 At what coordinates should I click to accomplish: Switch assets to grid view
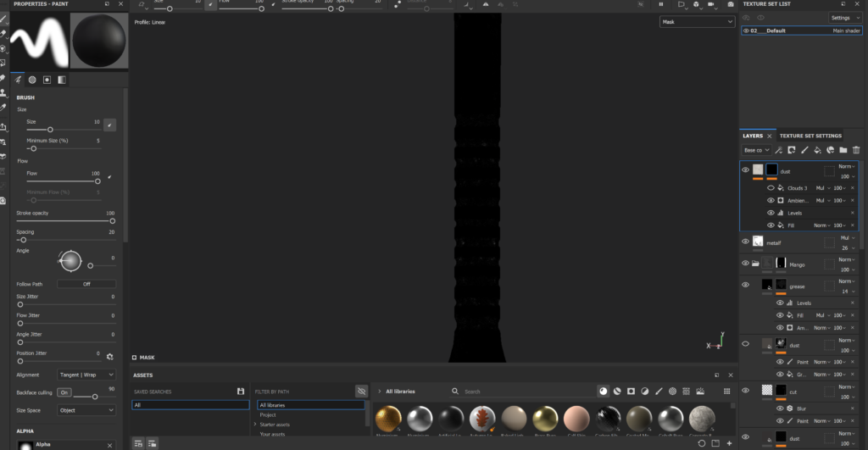point(726,392)
